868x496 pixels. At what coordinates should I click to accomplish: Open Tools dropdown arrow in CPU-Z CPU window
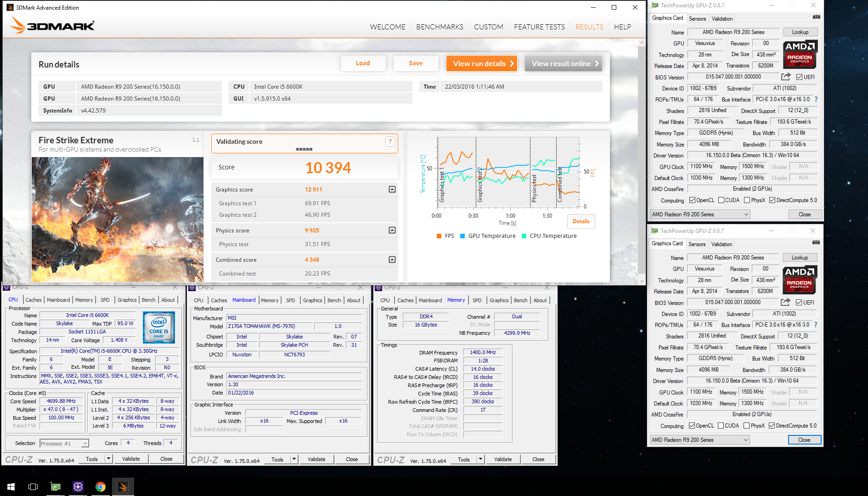tap(109, 459)
